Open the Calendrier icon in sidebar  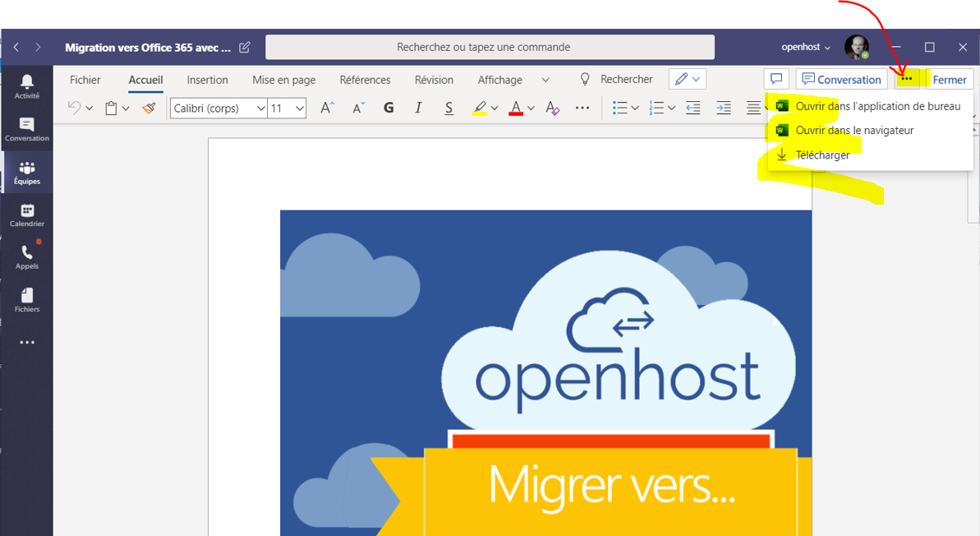pyautogui.click(x=26, y=215)
